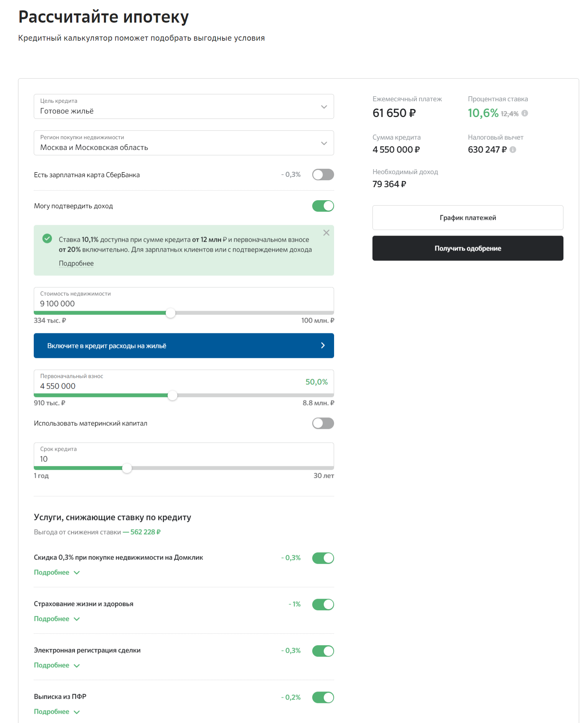Click 'Включите в кредит расходы на жильё' banner
588x723 pixels.
184,346
